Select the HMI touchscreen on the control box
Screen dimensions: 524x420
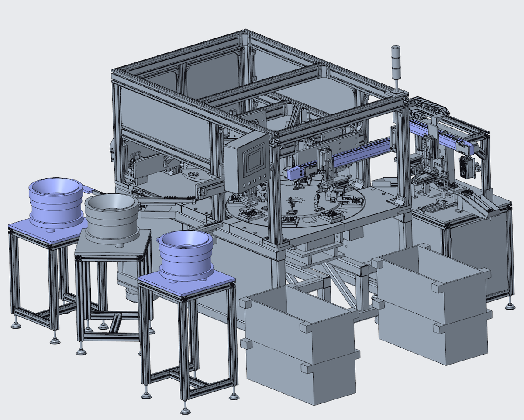pos(255,159)
